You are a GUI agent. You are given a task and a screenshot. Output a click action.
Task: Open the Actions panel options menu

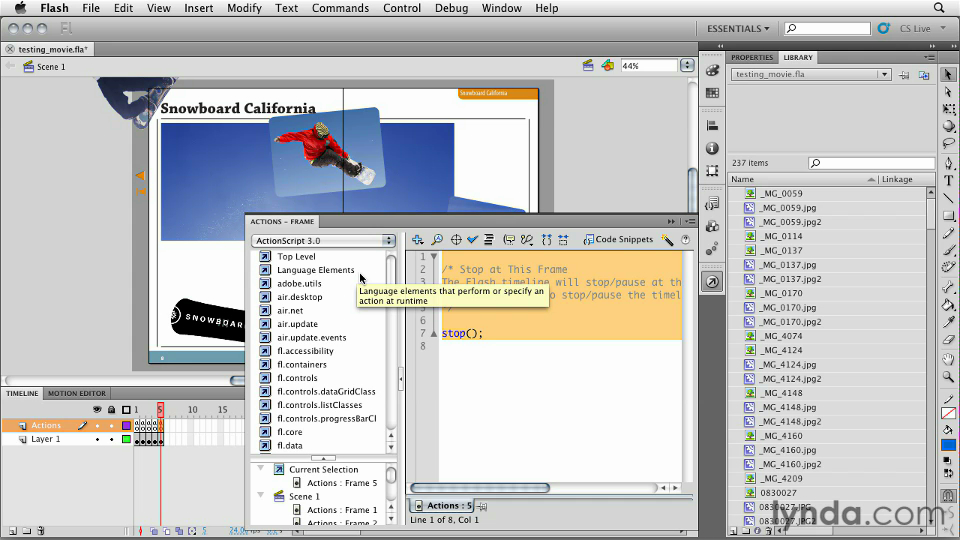pos(690,222)
